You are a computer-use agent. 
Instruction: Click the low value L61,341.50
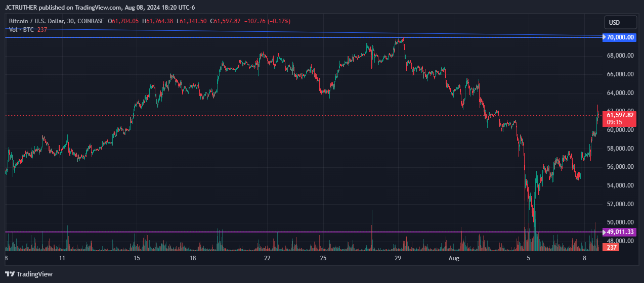(x=191, y=21)
